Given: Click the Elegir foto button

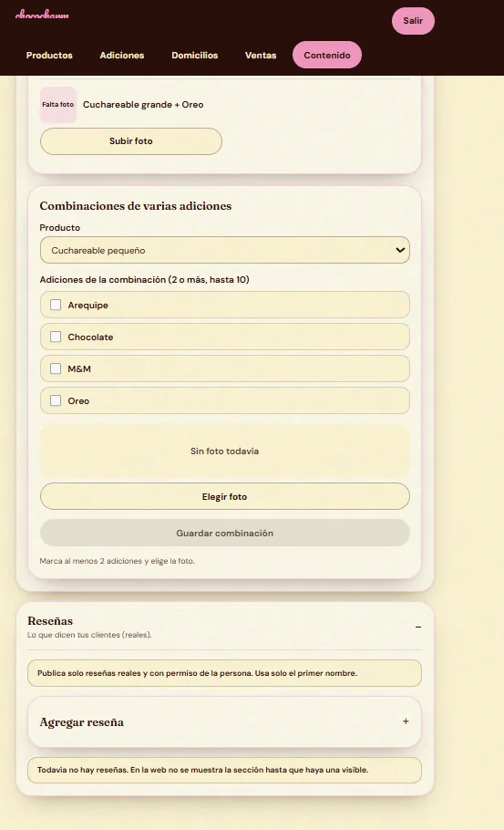Looking at the screenshot, I should tap(225, 496).
